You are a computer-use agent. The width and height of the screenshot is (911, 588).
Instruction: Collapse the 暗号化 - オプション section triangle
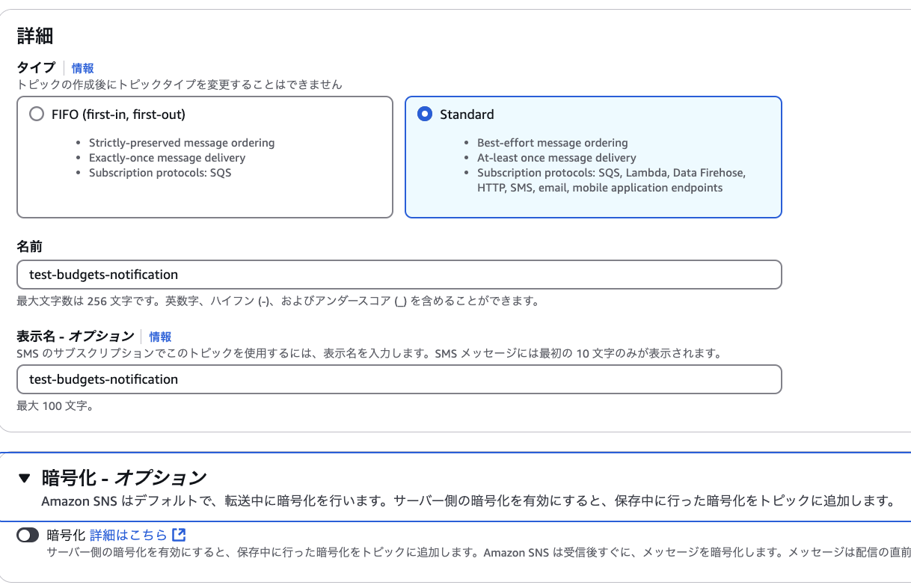tap(25, 477)
